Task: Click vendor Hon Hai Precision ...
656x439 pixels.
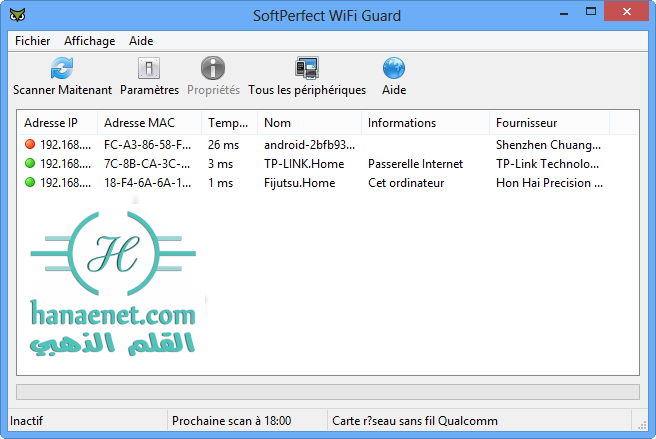Action: tap(549, 183)
